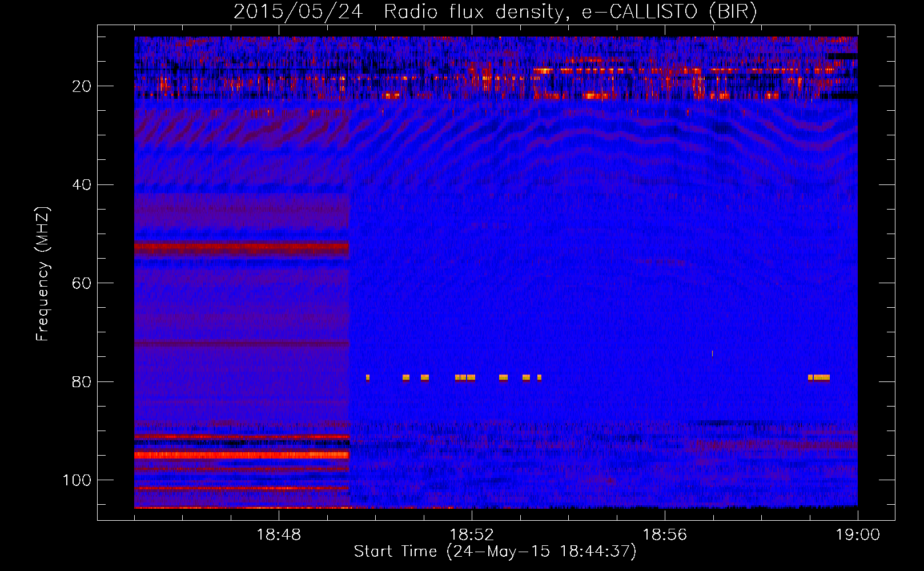
Task: Click the 20 frequency tick label
Action: point(82,86)
